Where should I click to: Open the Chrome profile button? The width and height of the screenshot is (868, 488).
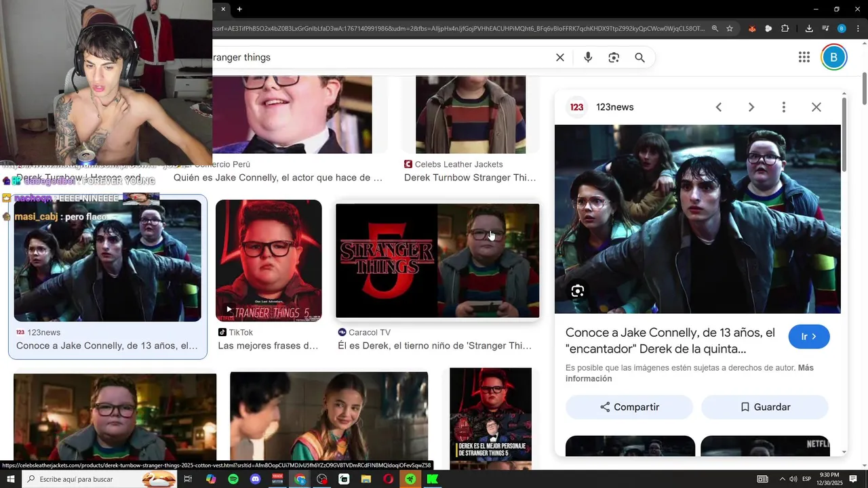pos(842,28)
